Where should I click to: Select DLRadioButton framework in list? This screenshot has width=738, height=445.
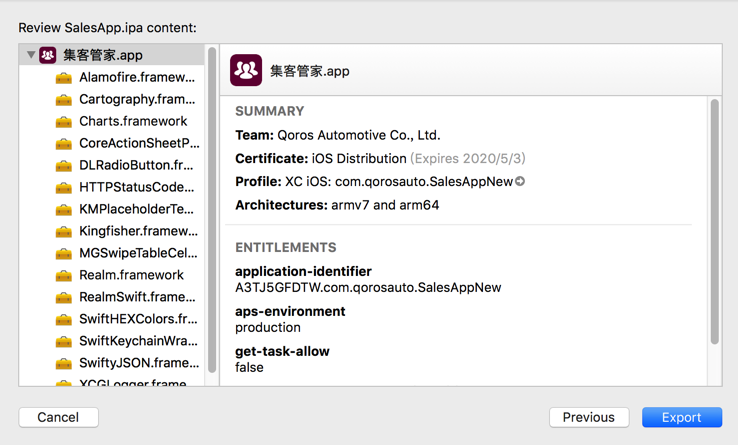pos(136,166)
